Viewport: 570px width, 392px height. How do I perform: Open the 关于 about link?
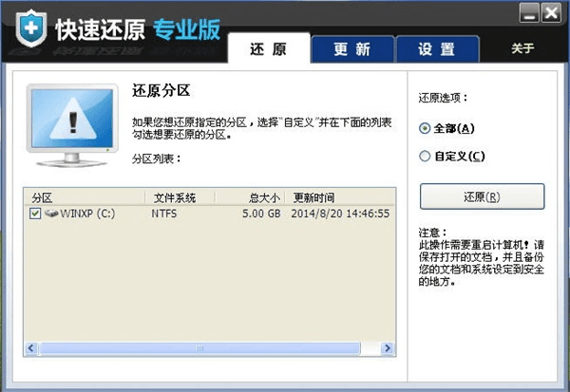pyautogui.click(x=522, y=48)
